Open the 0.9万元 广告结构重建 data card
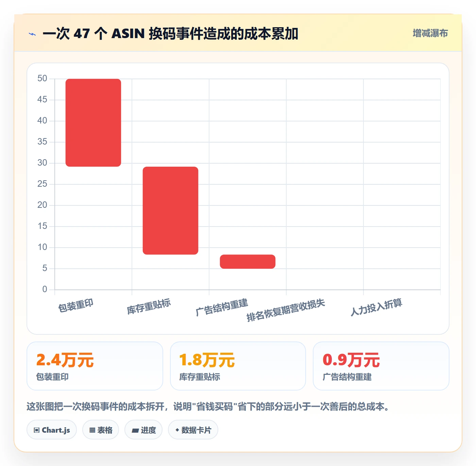 pos(381,366)
